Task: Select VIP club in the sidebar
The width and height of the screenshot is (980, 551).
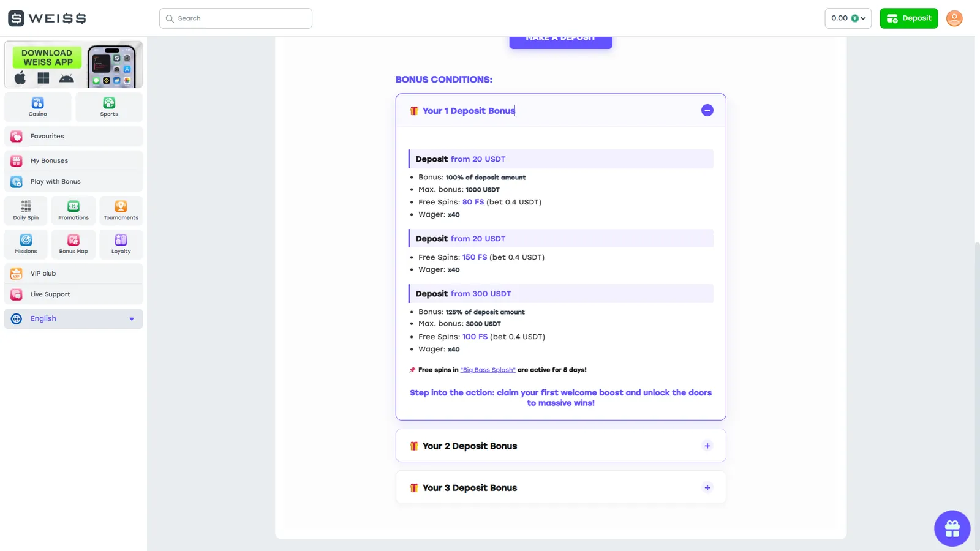Action: 73,273
